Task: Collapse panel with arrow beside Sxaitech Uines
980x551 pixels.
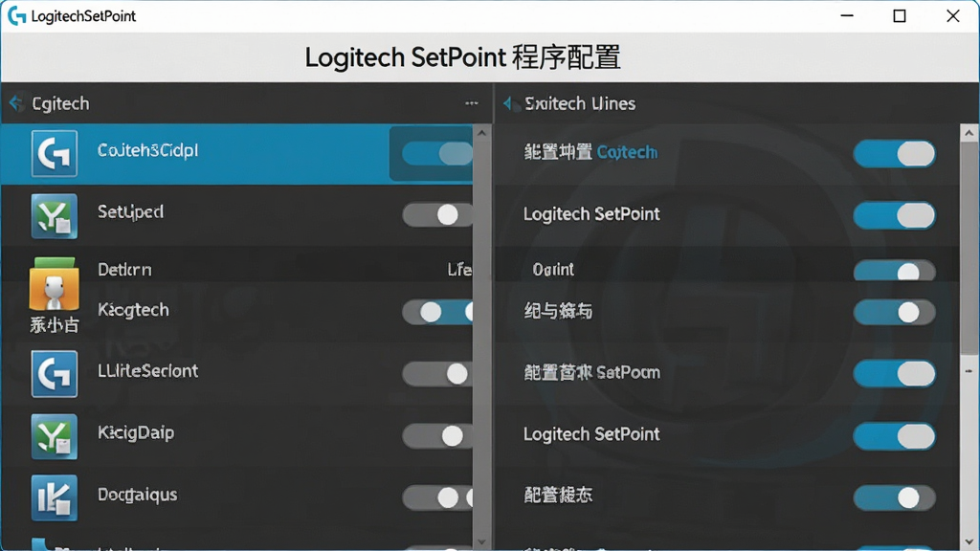Action: coord(509,103)
